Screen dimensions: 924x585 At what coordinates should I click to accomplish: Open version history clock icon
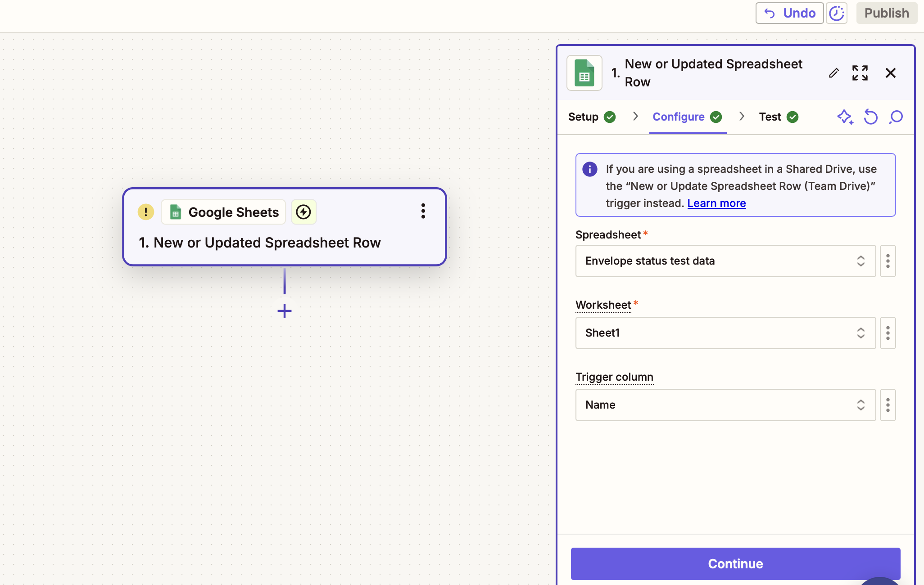click(x=837, y=13)
